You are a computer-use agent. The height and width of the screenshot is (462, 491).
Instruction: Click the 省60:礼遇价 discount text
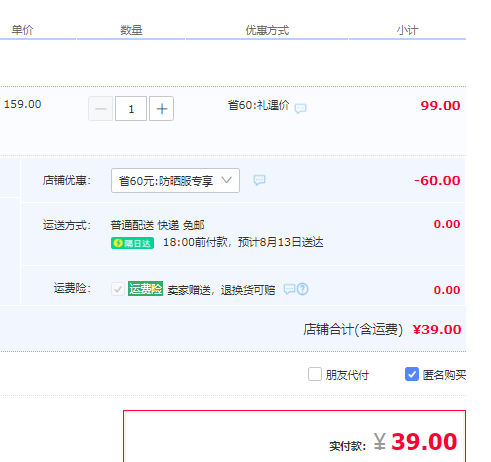click(258, 105)
